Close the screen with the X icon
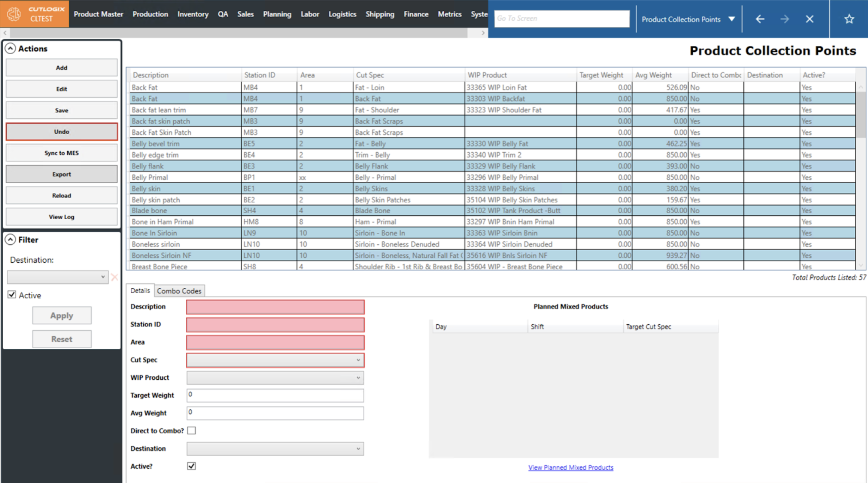The image size is (868, 483). (809, 19)
